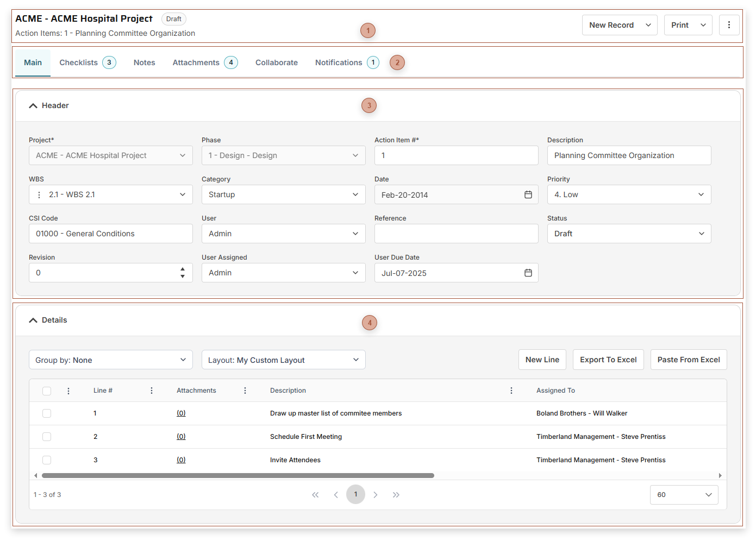Screen dimensions: 756x541
Task: Go to the next page arrow
Action: coord(376,495)
